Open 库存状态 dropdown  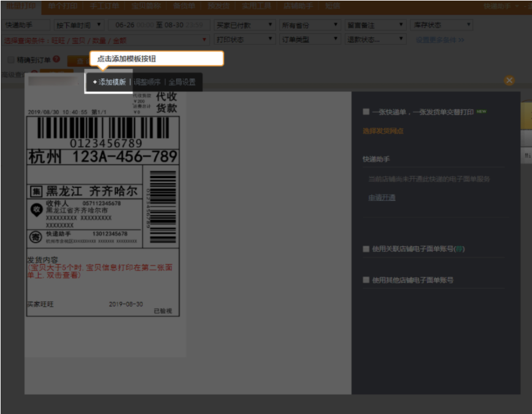441,25
